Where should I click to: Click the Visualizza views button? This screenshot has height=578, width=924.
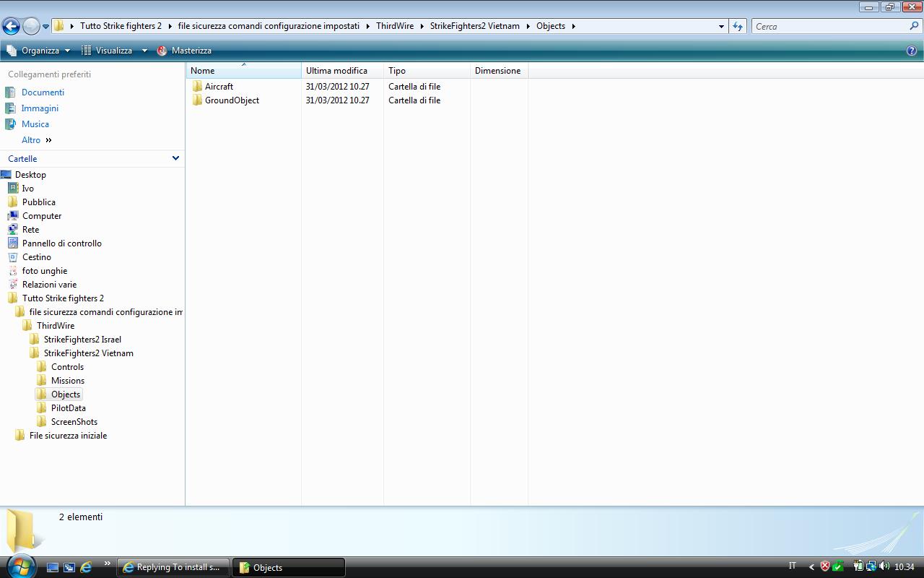107,51
